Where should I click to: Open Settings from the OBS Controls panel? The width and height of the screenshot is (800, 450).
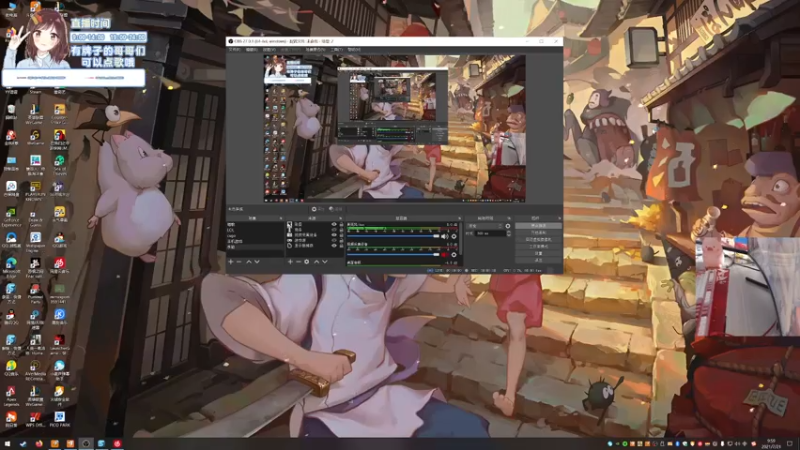[x=538, y=253]
